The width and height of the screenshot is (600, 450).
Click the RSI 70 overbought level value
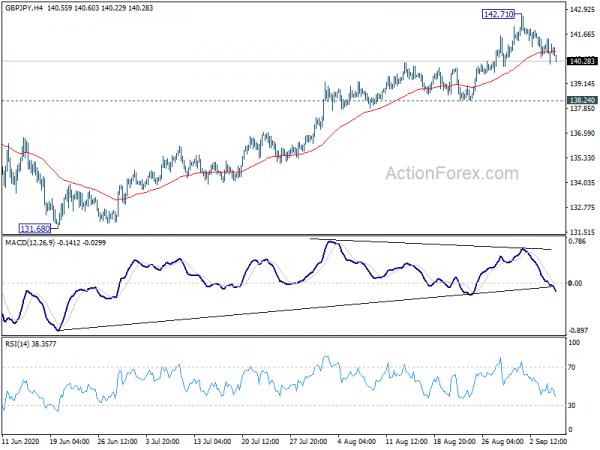(x=572, y=367)
